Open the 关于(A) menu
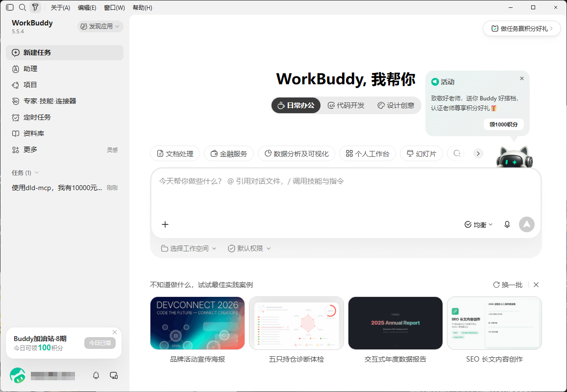567x392 pixels. coord(60,7)
